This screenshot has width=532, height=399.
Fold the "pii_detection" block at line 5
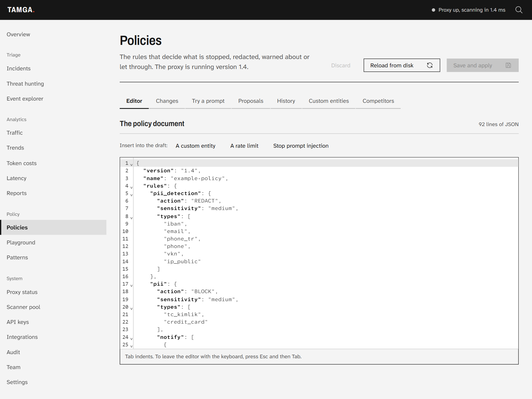[131, 195]
